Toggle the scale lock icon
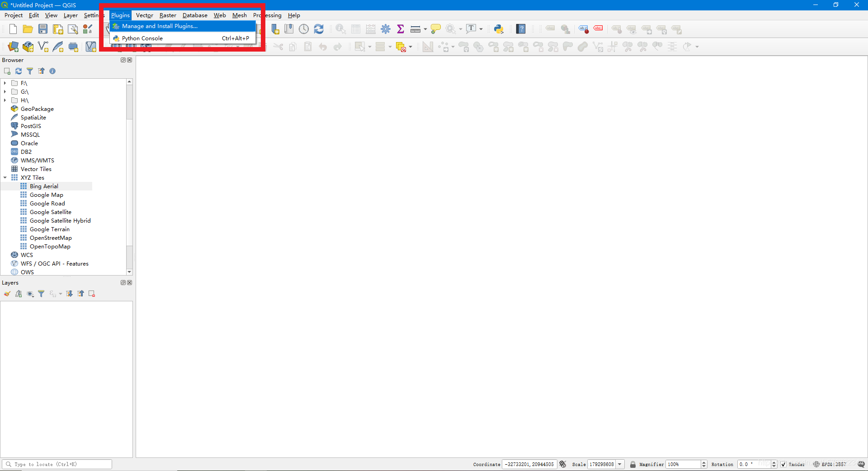Image resolution: width=868 pixels, height=471 pixels. (x=633, y=464)
